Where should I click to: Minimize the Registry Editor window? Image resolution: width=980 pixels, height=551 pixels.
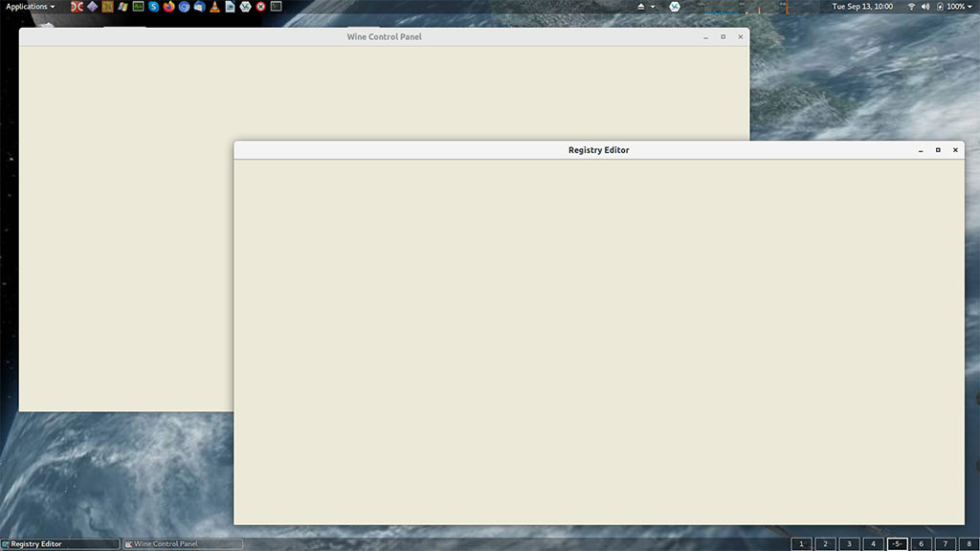pyautogui.click(x=921, y=150)
